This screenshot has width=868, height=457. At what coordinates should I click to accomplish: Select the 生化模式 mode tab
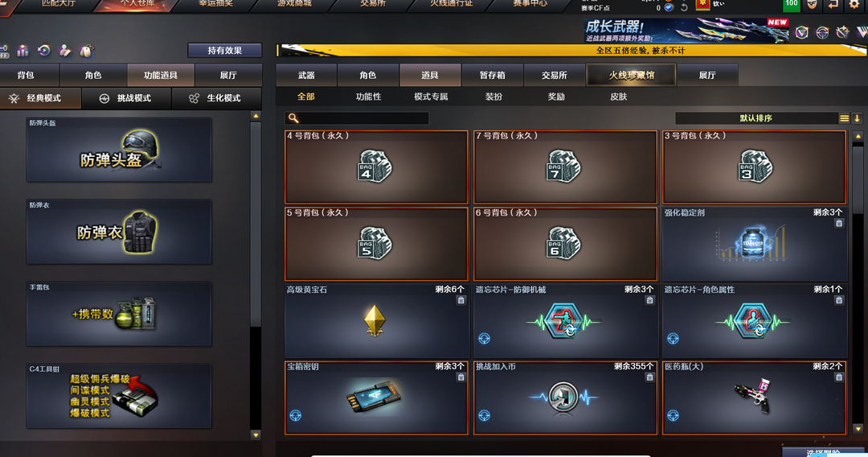(216, 98)
